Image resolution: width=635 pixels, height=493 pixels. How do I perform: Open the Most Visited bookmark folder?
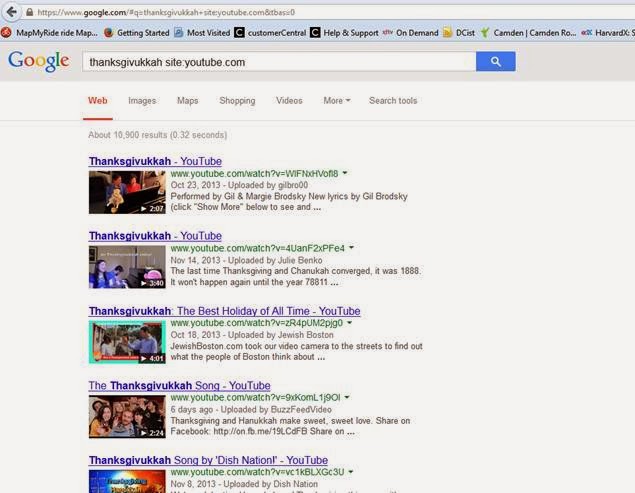[x=202, y=33]
